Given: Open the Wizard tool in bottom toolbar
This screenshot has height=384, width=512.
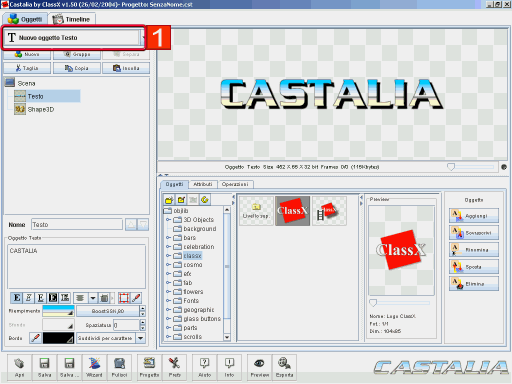Looking at the screenshot, I should 94,367.
